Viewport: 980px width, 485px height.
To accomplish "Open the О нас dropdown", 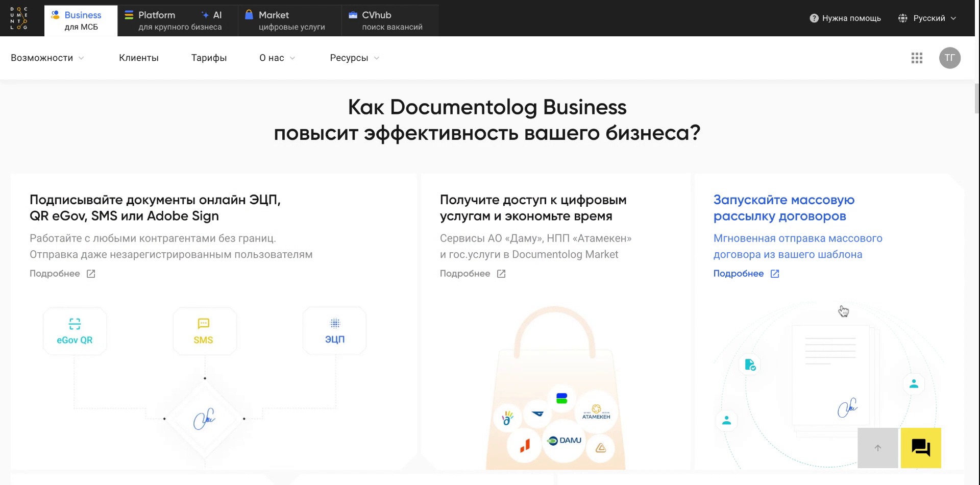I will coord(276,58).
